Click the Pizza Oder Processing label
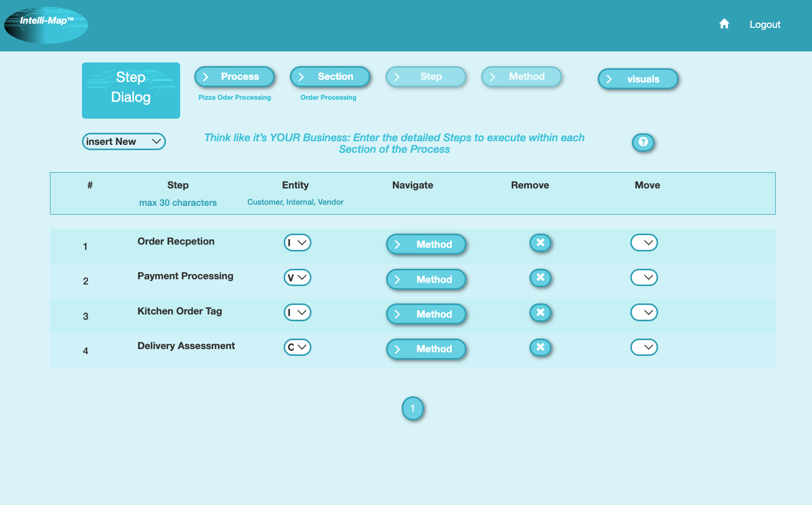Image resolution: width=812 pixels, height=505 pixels. click(x=234, y=97)
